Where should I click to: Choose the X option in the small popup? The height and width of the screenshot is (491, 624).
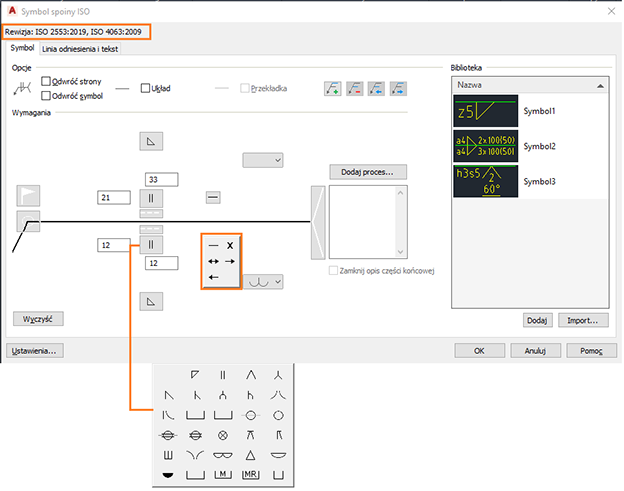tap(230, 246)
